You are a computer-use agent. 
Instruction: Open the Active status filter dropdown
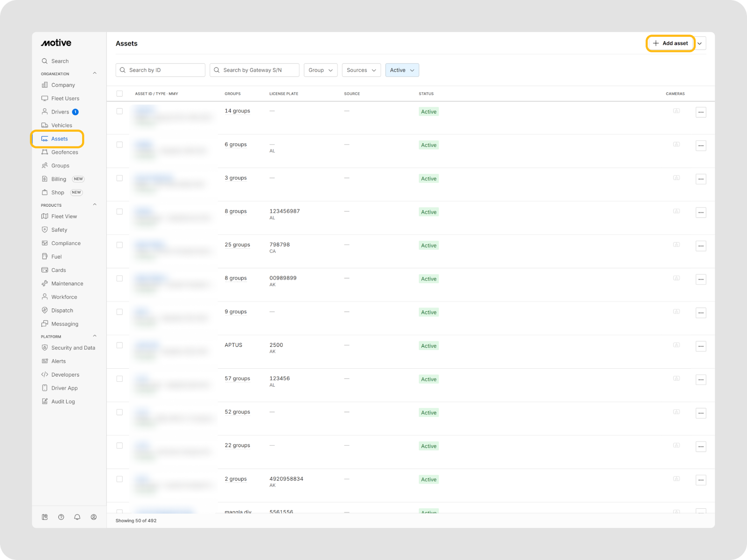click(x=402, y=70)
